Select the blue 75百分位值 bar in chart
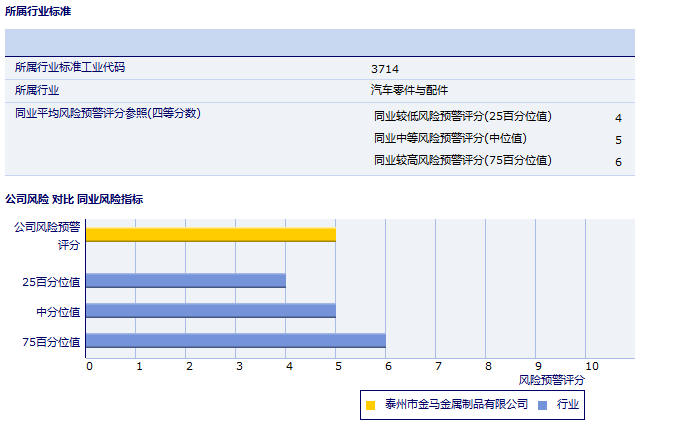 235,341
